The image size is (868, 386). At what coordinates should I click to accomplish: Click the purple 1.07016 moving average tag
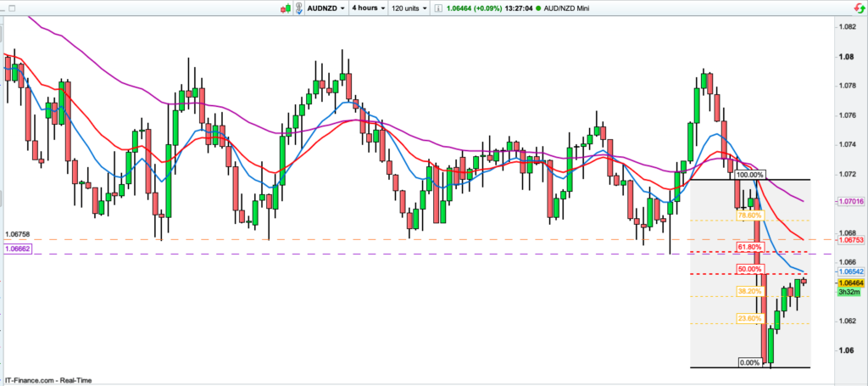point(849,202)
